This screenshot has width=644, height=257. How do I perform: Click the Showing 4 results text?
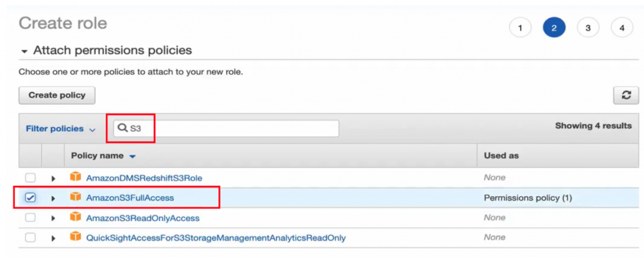click(594, 126)
